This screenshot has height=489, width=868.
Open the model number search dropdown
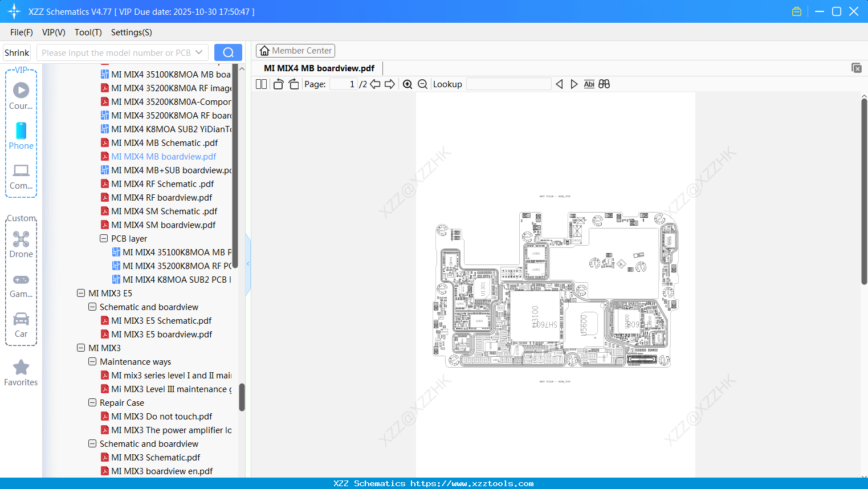point(200,52)
